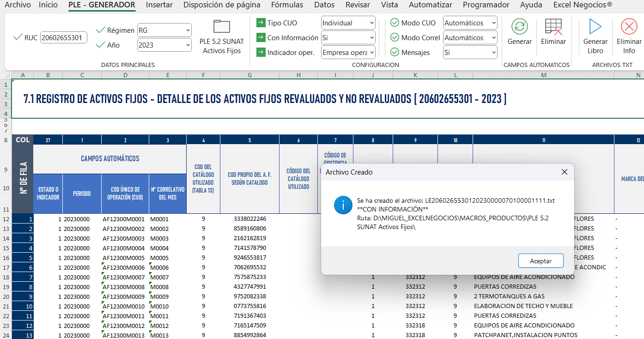644x339 pixels.
Task: Switch to the Excel Negocios® tab
Action: (583, 5)
